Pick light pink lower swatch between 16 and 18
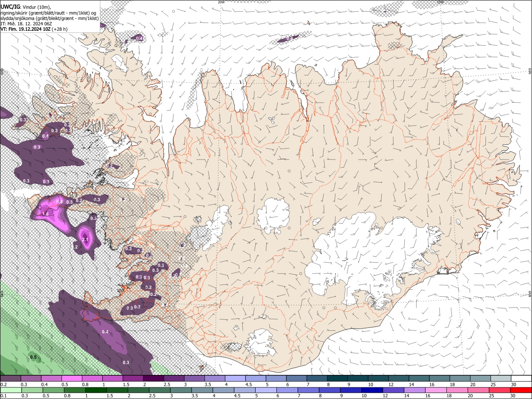 (436, 390)
